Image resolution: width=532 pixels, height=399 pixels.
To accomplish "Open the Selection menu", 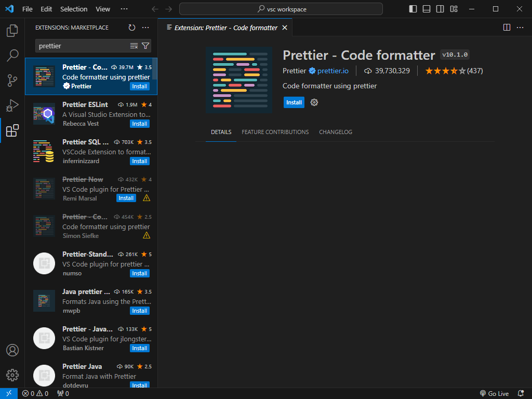I will (74, 9).
